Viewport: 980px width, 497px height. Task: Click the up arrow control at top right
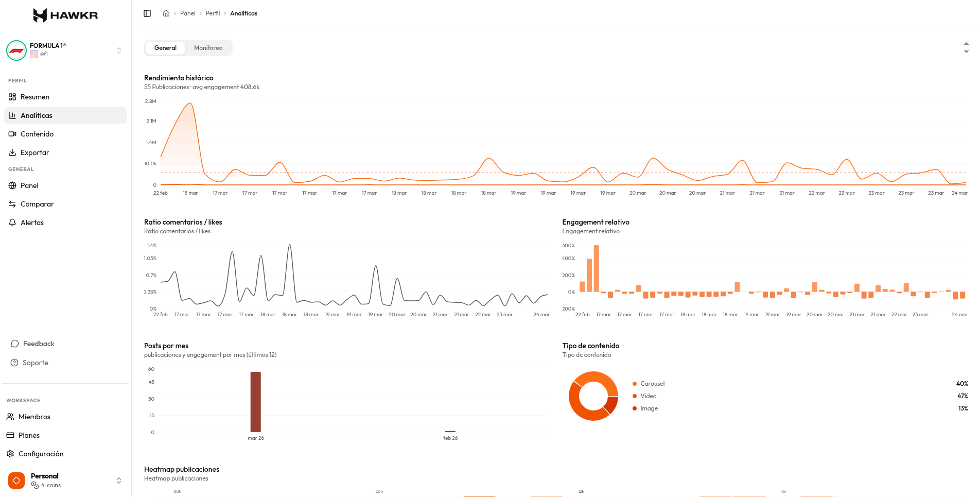[967, 44]
